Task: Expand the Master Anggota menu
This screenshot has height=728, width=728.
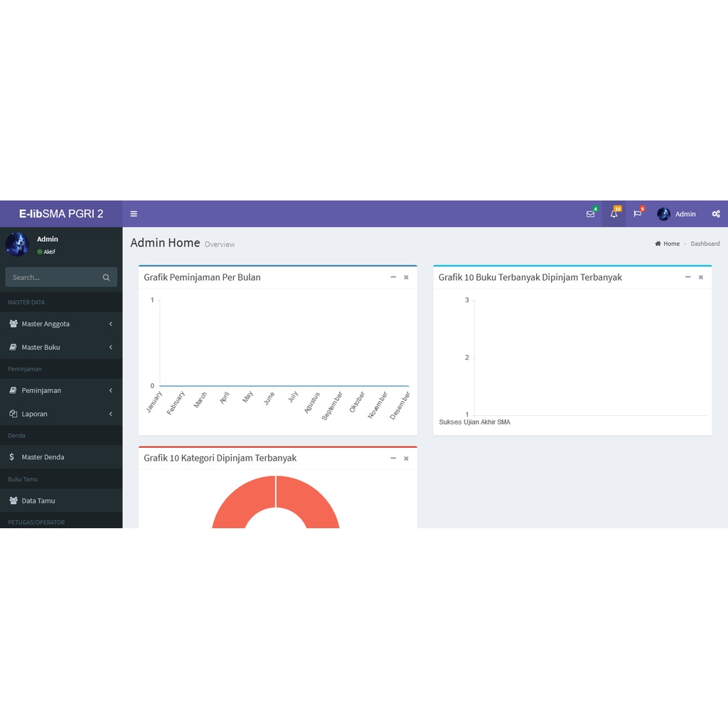Action: point(61,324)
